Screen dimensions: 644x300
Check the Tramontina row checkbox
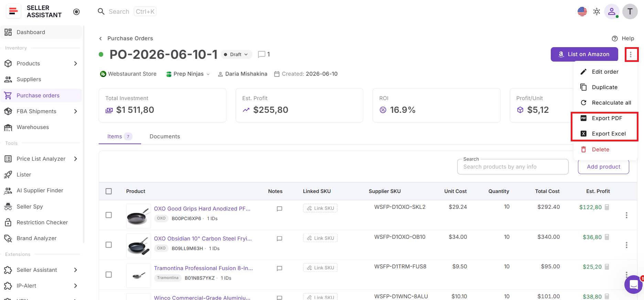tap(109, 275)
